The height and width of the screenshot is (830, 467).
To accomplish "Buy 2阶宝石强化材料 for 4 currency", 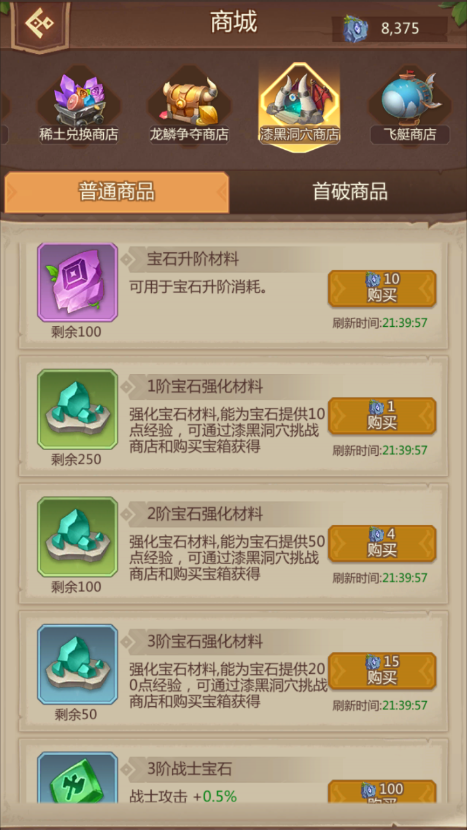I will [382, 544].
